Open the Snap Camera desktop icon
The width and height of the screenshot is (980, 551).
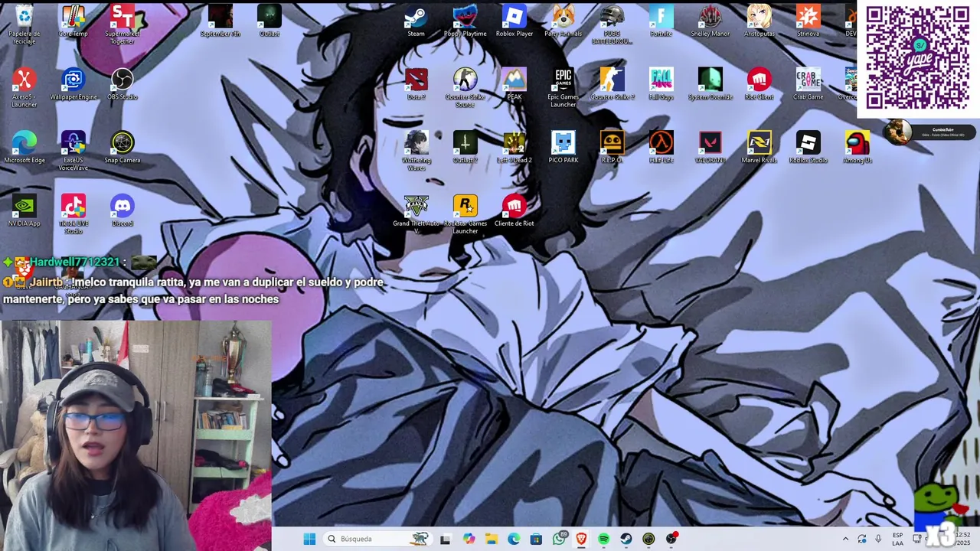coord(122,148)
